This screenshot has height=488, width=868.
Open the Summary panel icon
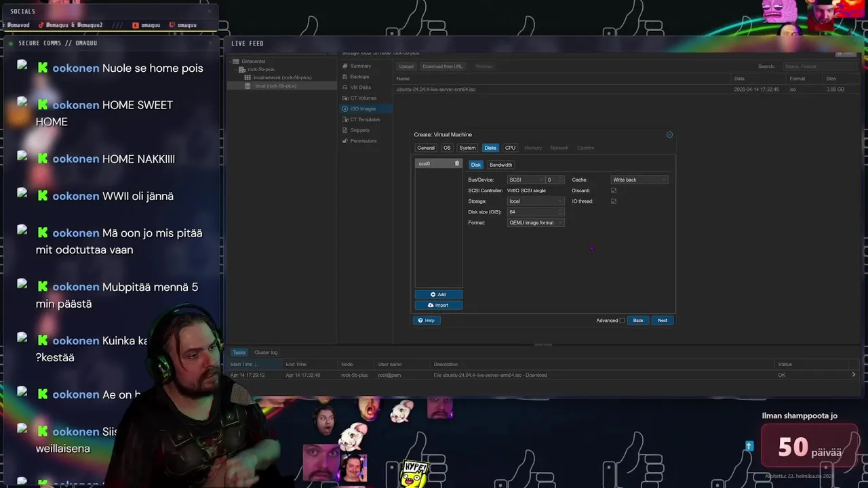coord(344,66)
